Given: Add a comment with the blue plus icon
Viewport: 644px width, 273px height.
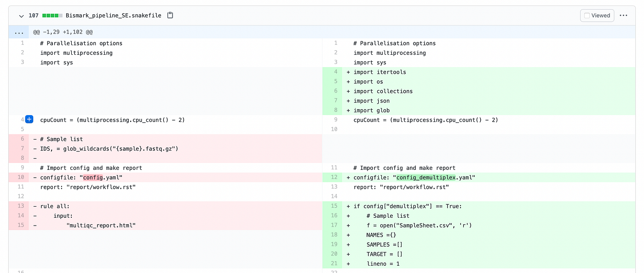Looking at the screenshot, I should coord(29,120).
